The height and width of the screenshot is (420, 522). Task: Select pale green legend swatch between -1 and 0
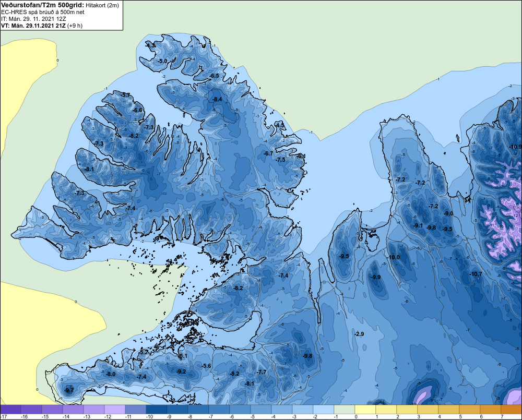(345, 410)
